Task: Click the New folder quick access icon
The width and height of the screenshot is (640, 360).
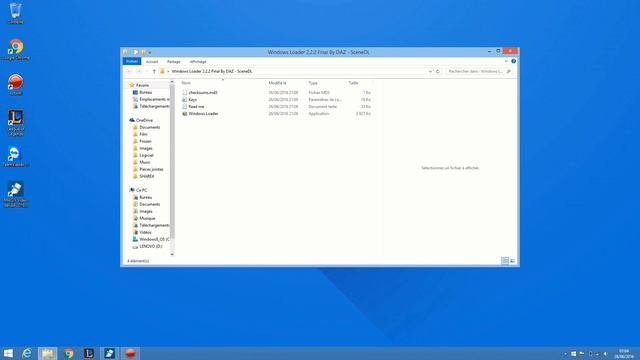Action: click(x=143, y=52)
